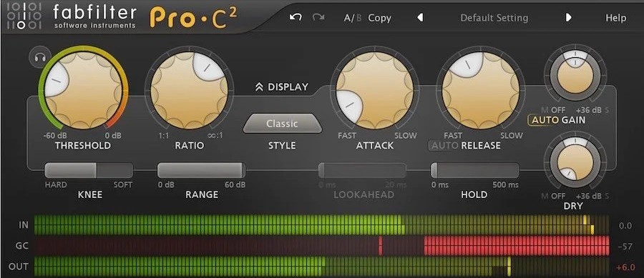This screenshot has width=644, height=278.
Task: Click the OUT level meter
Action: click(x=321, y=267)
